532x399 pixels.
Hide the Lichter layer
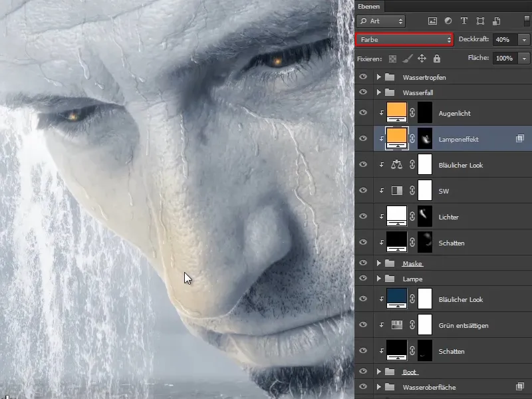363,216
